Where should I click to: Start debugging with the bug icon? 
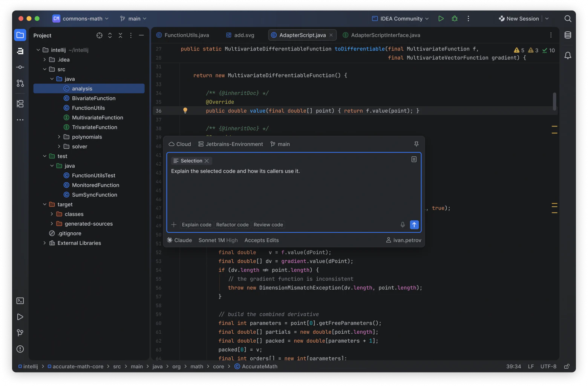(455, 18)
